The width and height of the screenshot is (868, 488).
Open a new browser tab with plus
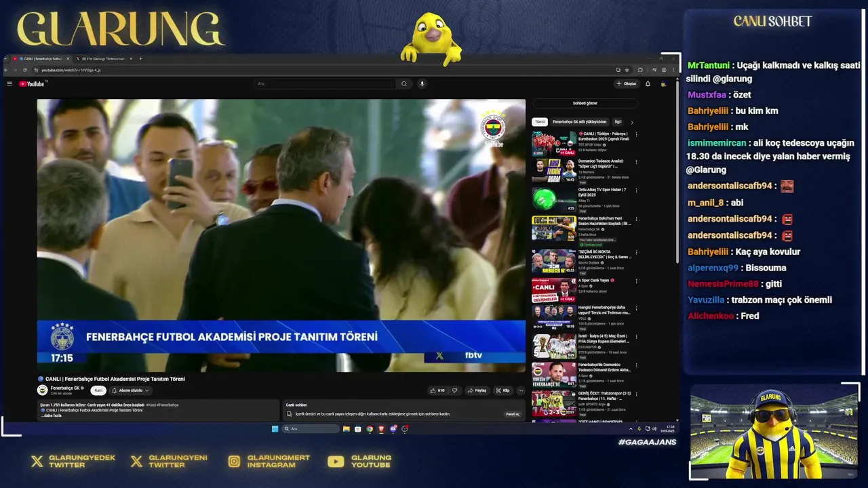[140, 59]
